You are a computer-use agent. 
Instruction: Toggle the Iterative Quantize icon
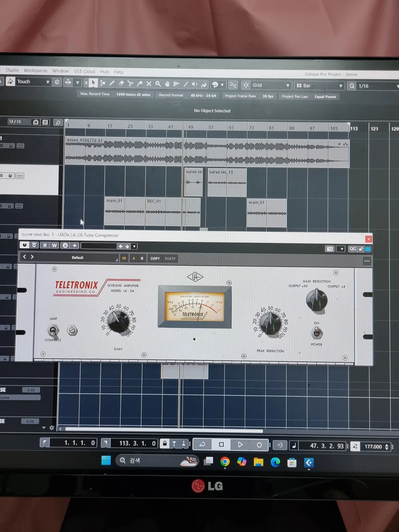[352, 86]
